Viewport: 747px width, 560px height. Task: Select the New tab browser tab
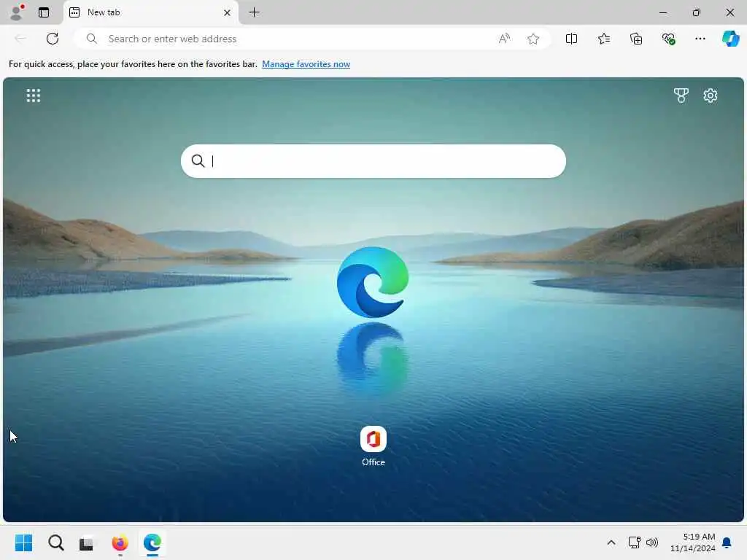[x=150, y=12]
